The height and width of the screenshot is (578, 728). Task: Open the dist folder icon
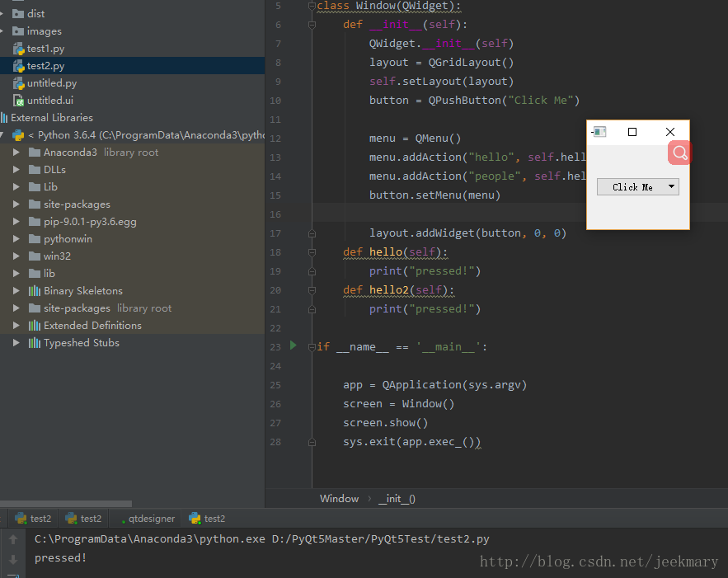[18, 14]
